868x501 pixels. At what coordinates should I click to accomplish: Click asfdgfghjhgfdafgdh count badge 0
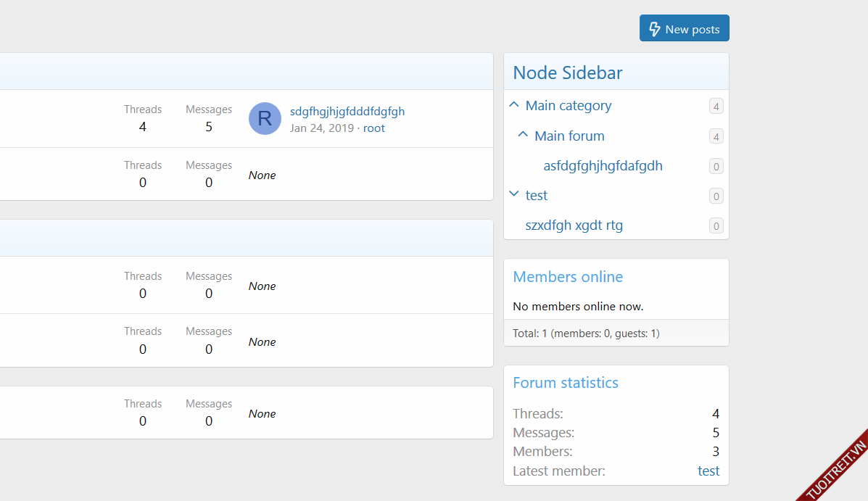click(716, 167)
